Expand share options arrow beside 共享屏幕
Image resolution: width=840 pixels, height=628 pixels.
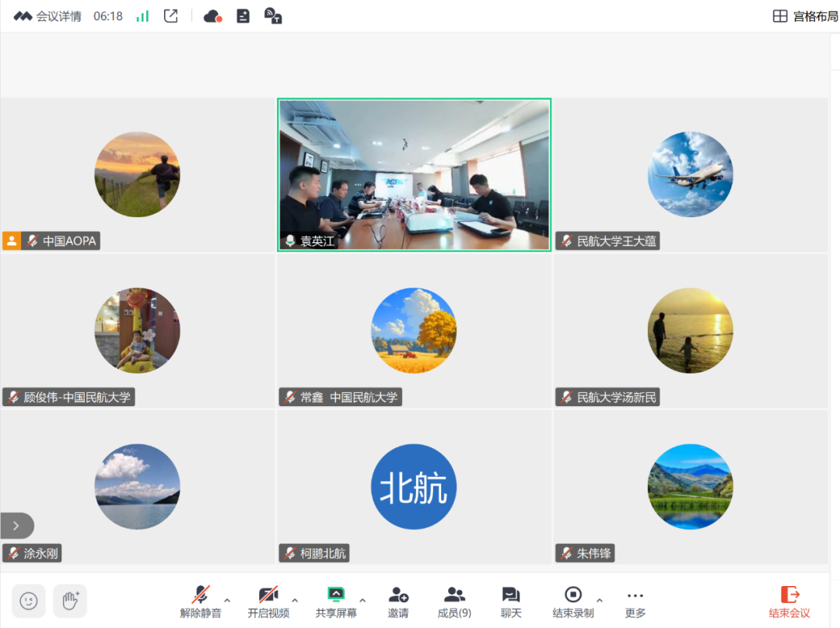point(362,600)
